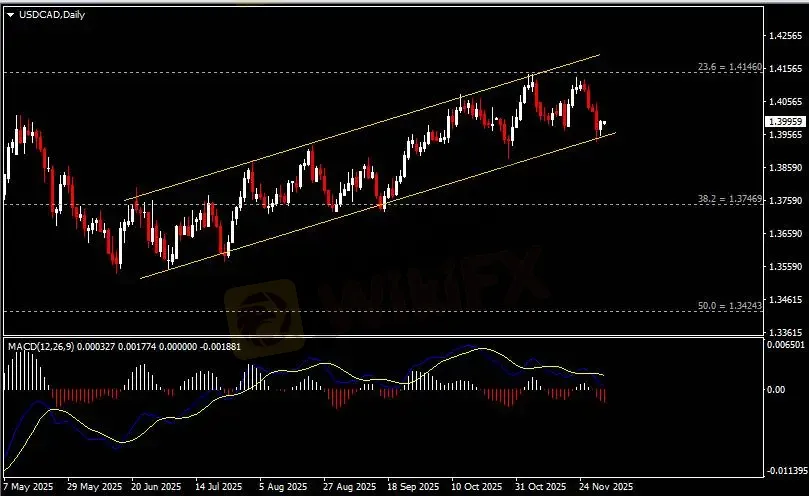Select price axis value 1.41565
The height and width of the screenshot is (496, 809).
pos(785,69)
